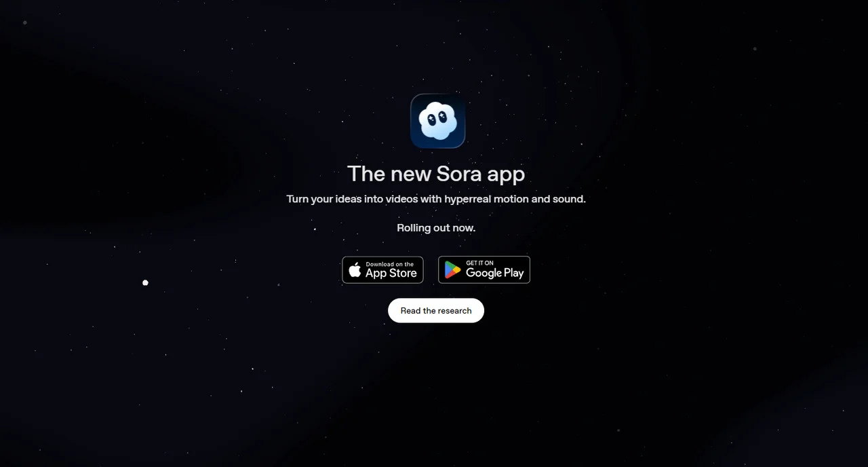This screenshot has height=467, width=868.
Task: Select "The new Sora app" heading
Action: coord(436,174)
